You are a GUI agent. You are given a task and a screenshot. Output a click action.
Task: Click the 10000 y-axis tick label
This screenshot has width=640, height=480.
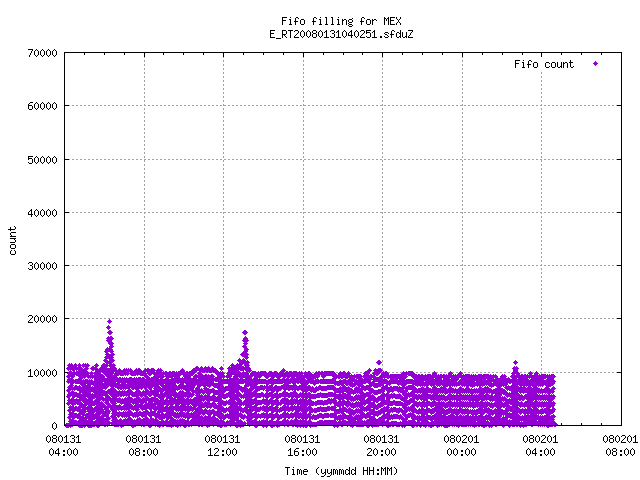(42, 373)
